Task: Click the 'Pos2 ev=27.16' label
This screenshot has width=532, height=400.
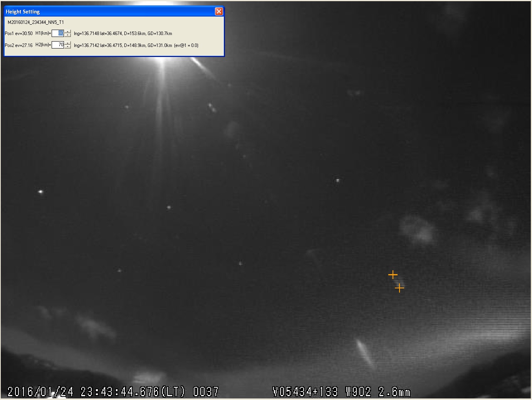Action: point(18,45)
